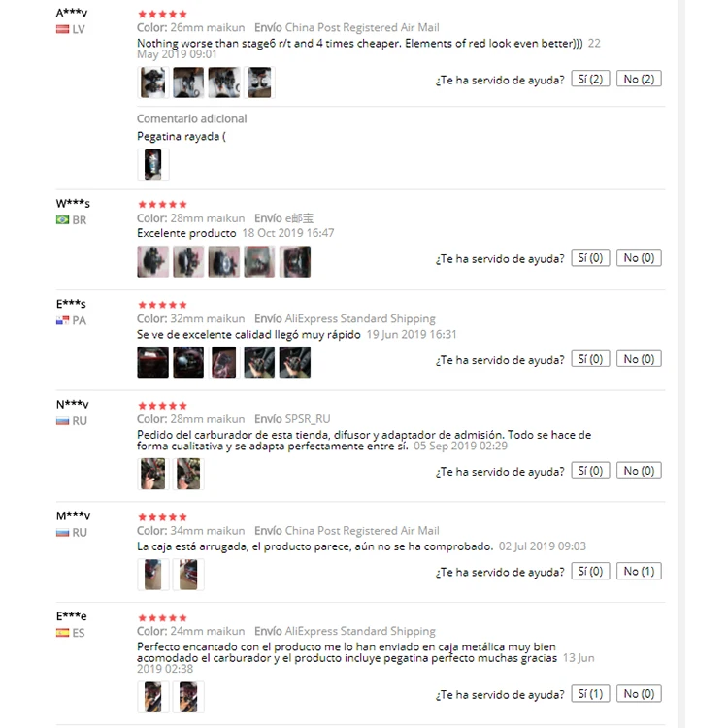
Task: Click Sí (2) on A***v's review
Action: click(x=590, y=79)
